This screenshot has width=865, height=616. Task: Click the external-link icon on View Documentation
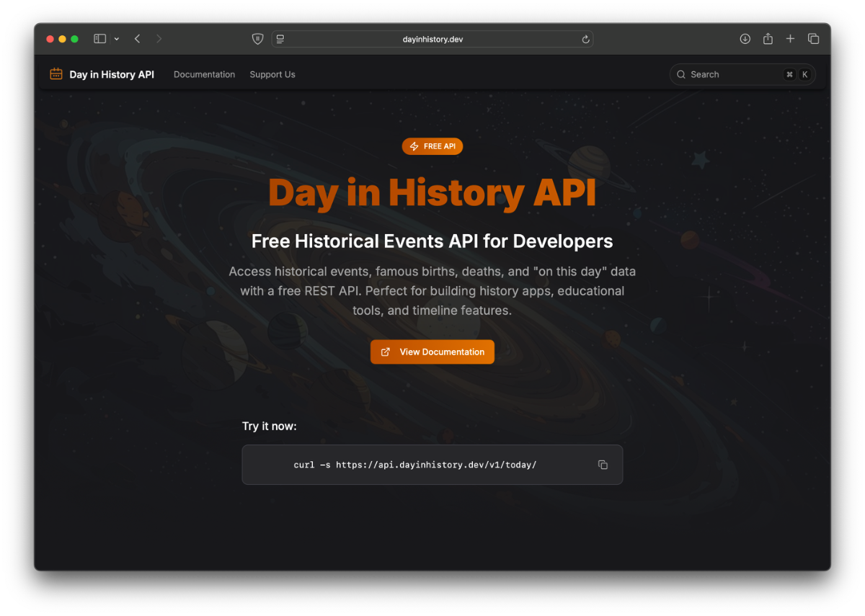pyautogui.click(x=385, y=352)
